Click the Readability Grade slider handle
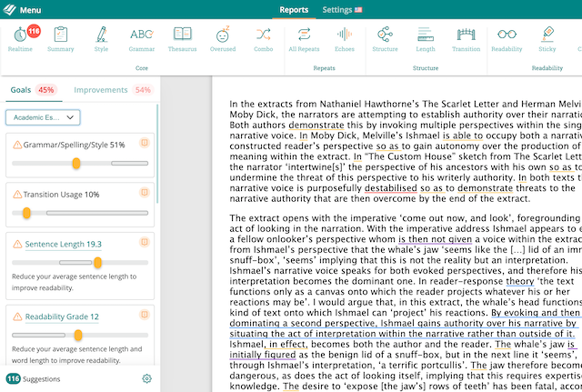This screenshot has width=582, height=392. [x=78, y=336]
